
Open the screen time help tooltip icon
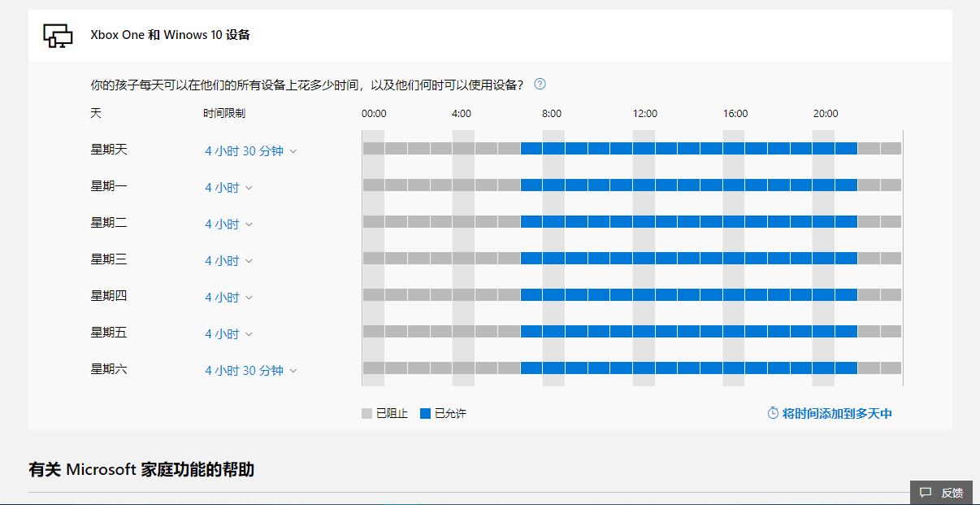540,84
